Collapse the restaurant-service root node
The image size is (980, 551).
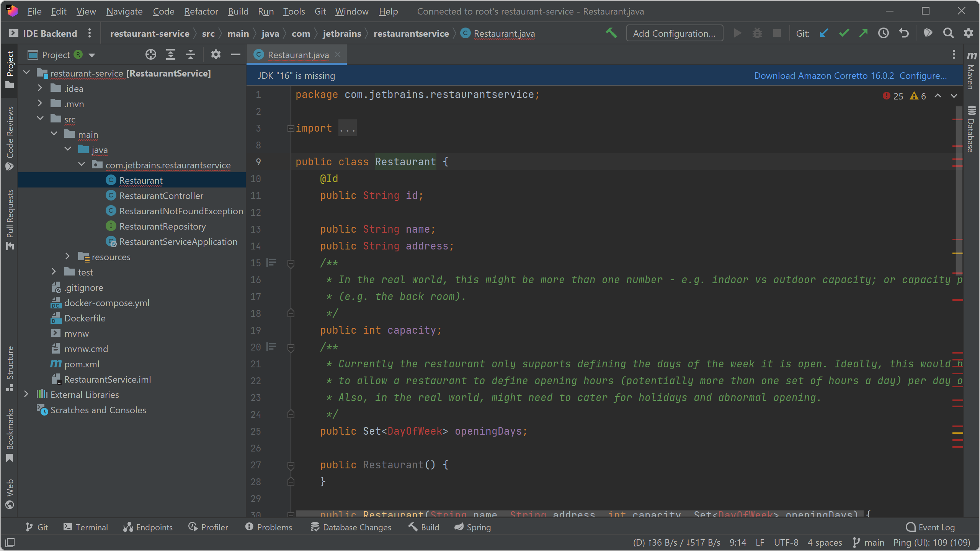click(x=27, y=73)
